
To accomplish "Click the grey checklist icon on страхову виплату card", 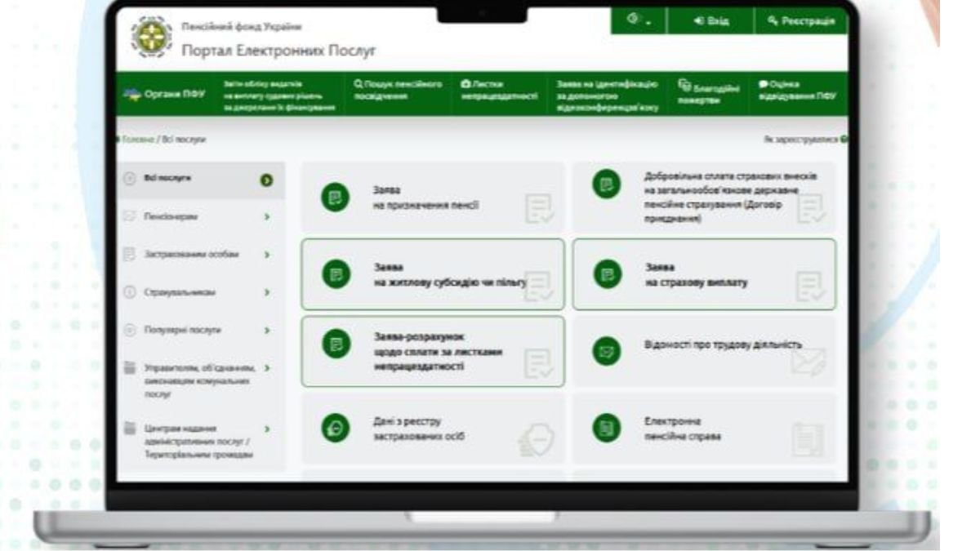I will 810,287.
